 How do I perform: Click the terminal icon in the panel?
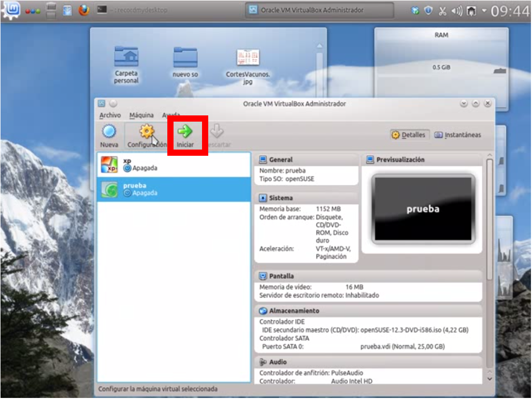(102, 9)
